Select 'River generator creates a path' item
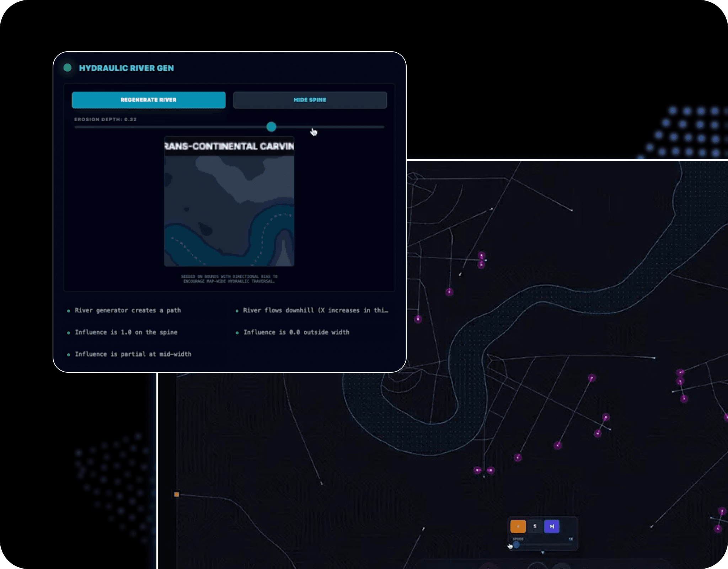The image size is (728, 569). 128,310
